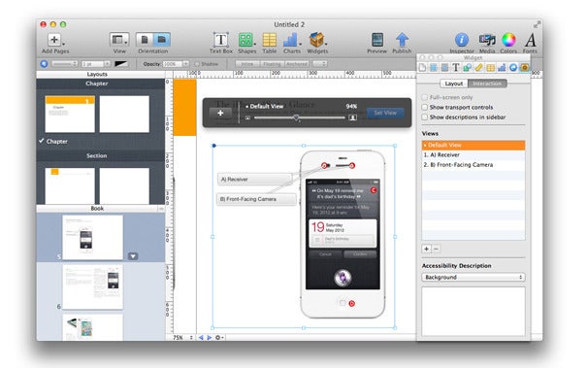Open Graphic inspector tab icon
The width and height of the screenshot is (588, 368).
(468, 68)
